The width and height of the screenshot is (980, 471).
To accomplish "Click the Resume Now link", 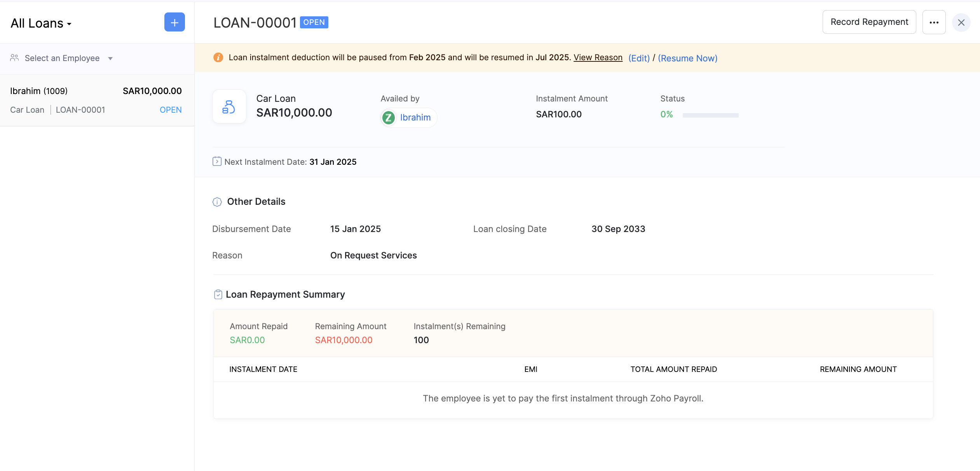I will [x=687, y=58].
